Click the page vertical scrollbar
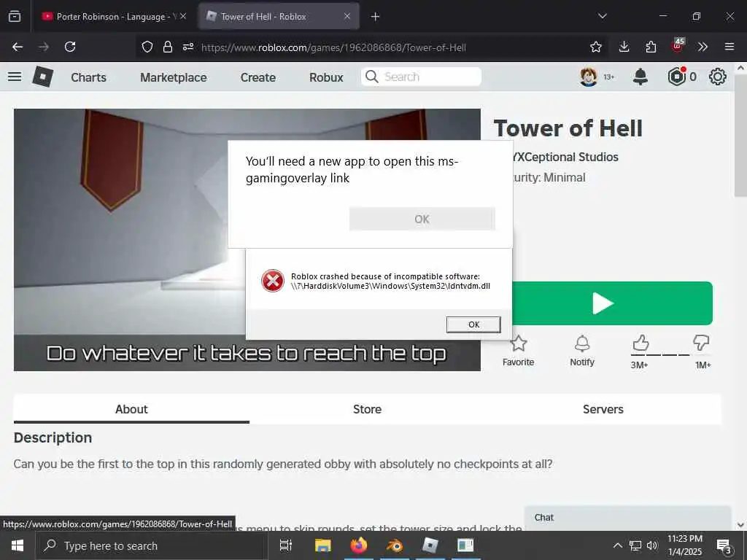747x560 pixels. (740, 135)
